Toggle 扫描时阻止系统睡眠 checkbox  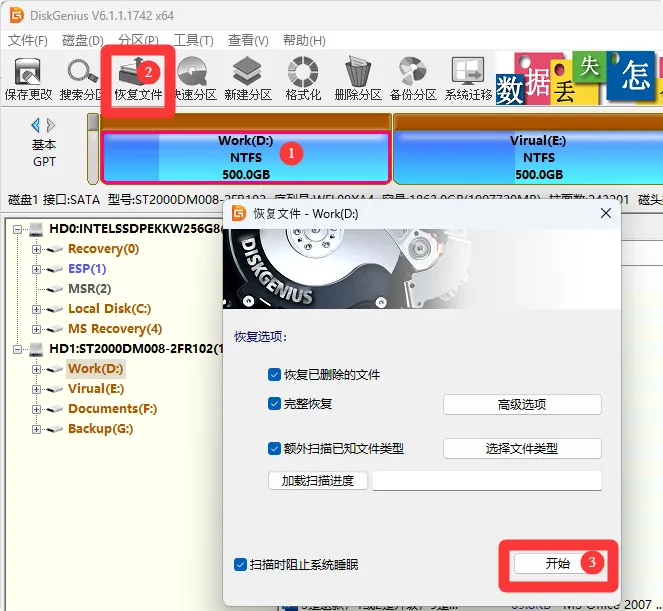tap(240, 564)
